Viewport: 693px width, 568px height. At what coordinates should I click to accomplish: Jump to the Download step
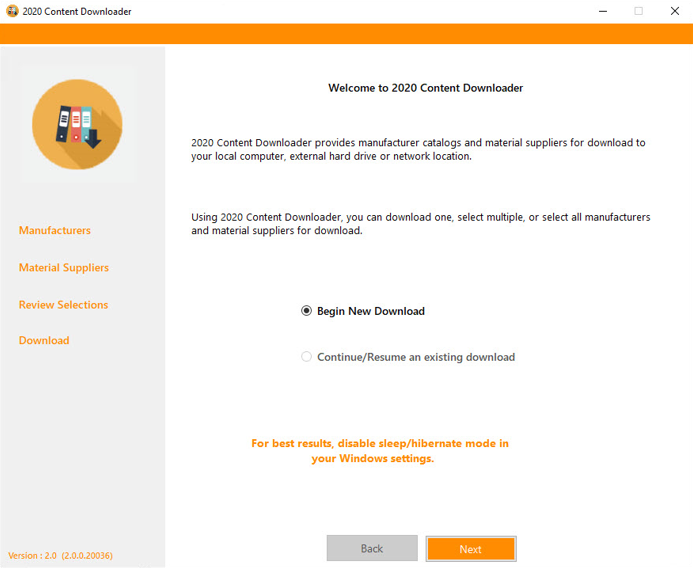44,340
